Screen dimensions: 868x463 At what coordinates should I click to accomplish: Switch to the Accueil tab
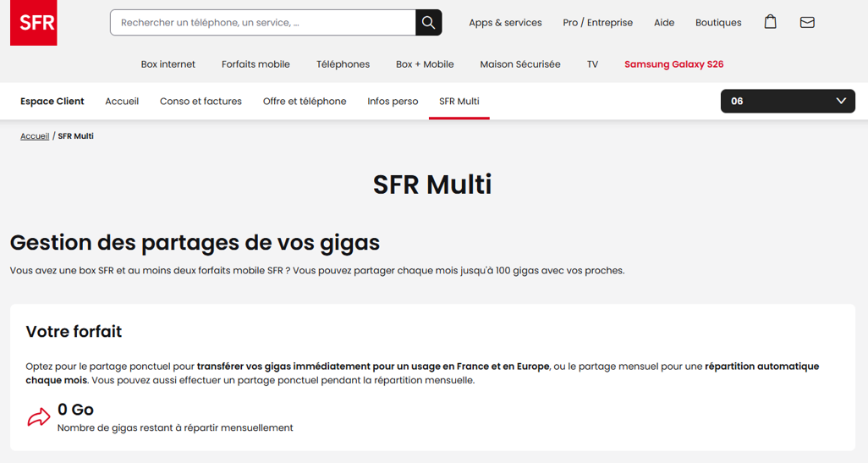pos(122,102)
